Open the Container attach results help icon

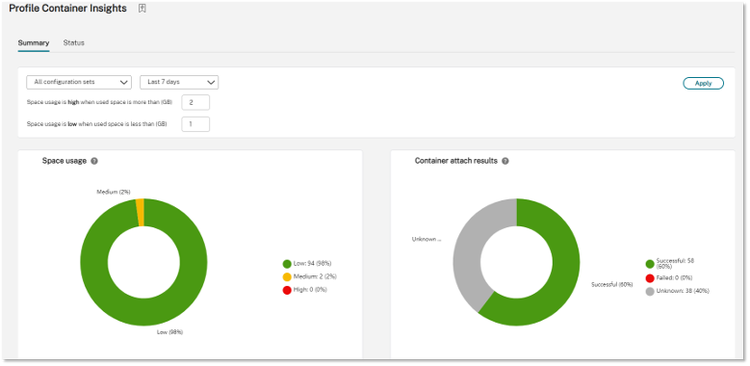[505, 161]
